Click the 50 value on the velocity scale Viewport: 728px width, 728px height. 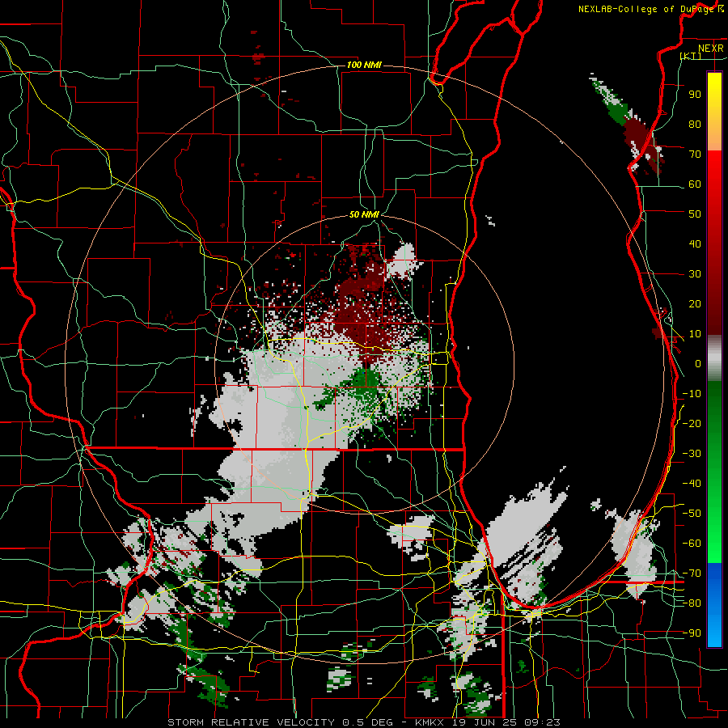695,214
